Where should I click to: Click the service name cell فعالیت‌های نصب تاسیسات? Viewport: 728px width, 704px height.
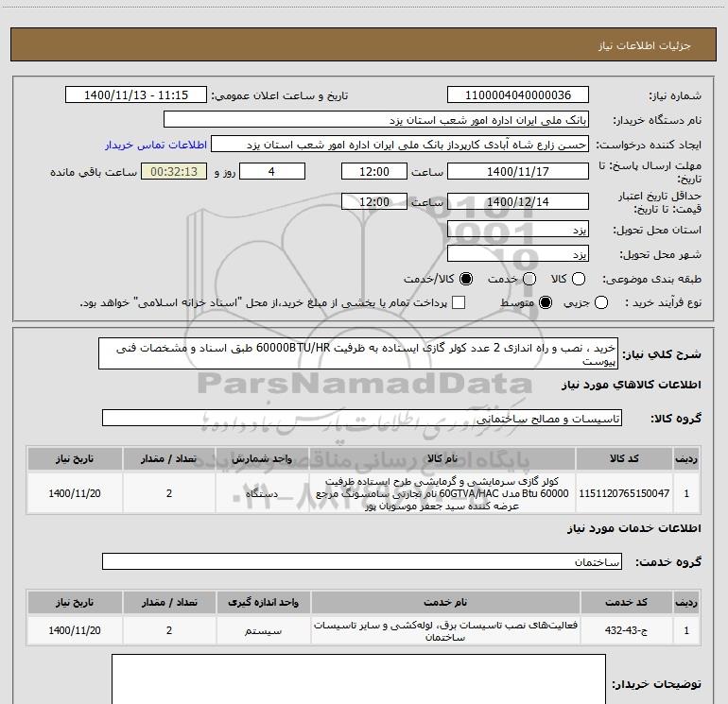[x=445, y=630]
